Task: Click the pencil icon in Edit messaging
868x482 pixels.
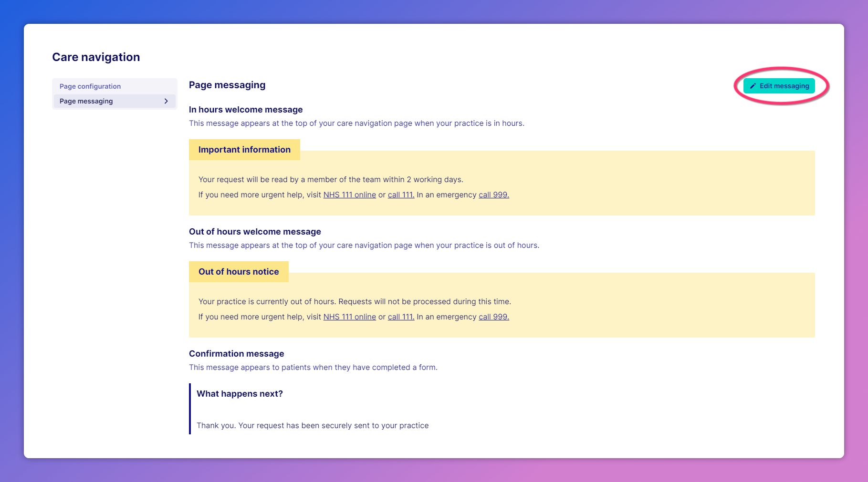Action: (753, 86)
